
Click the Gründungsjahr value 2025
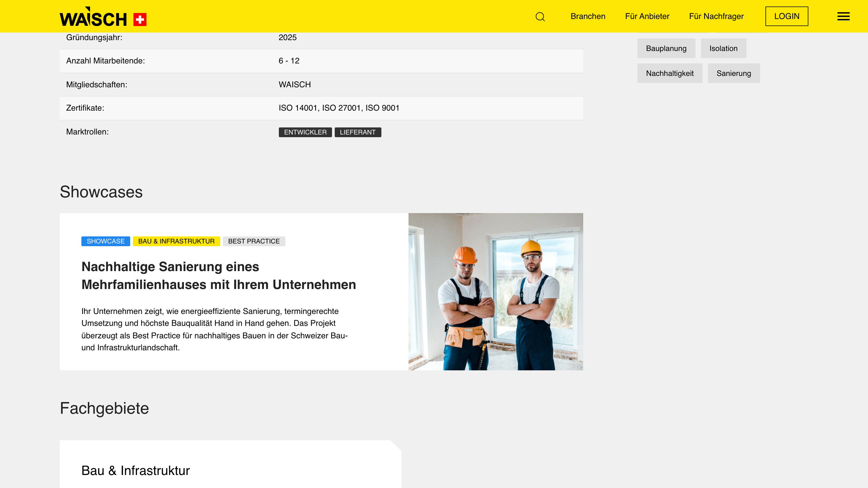[288, 37]
